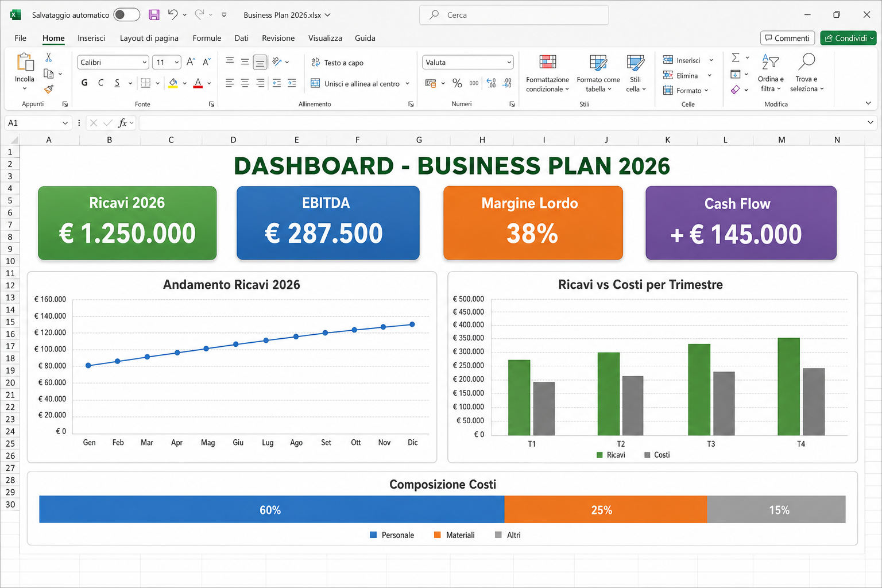Open Trova e seleziona menu

tap(807, 73)
